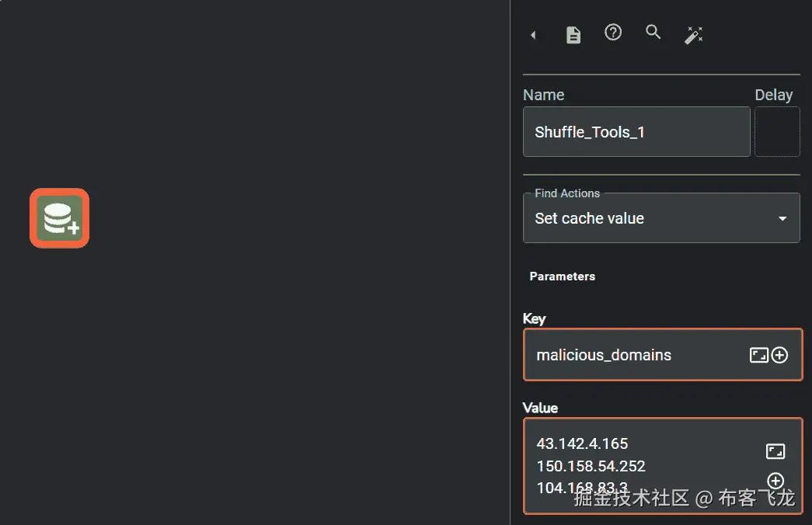Click the Name label above the name field
The height and width of the screenshot is (525, 812).
pyautogui.click(x=543, y=94)
